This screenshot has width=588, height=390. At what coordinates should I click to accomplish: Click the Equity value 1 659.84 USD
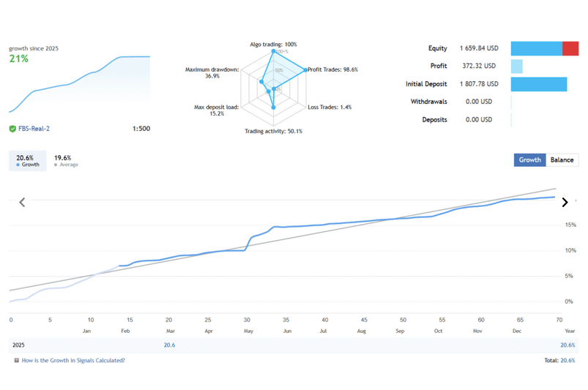click(479, 48)
